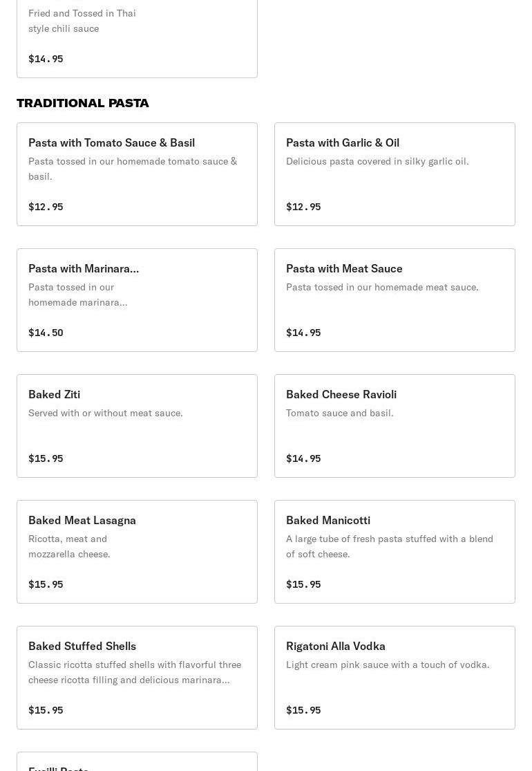Click the "Served with or without meat sauce" description
Image resolution: width=532 pixels, height=771 pixels.
coord(106,413)
